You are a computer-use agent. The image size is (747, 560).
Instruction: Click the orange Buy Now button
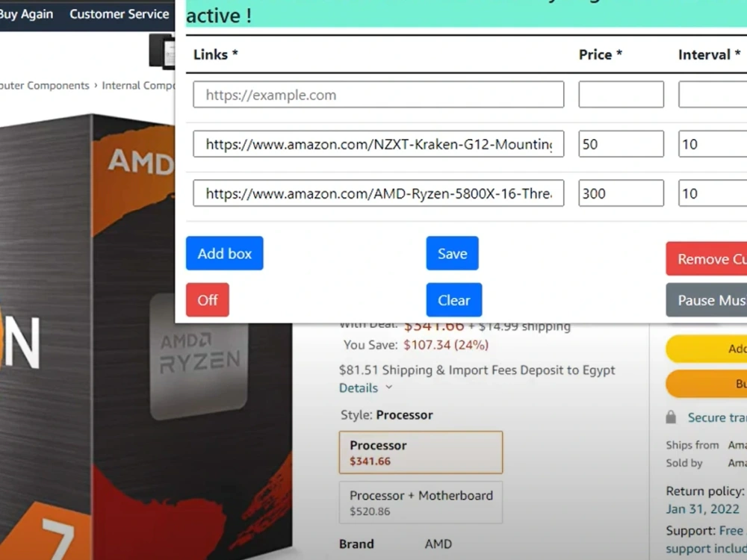point(707,383)
